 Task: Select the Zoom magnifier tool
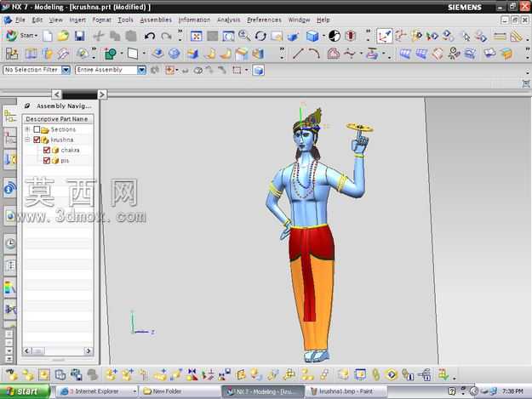click(244, 35)
